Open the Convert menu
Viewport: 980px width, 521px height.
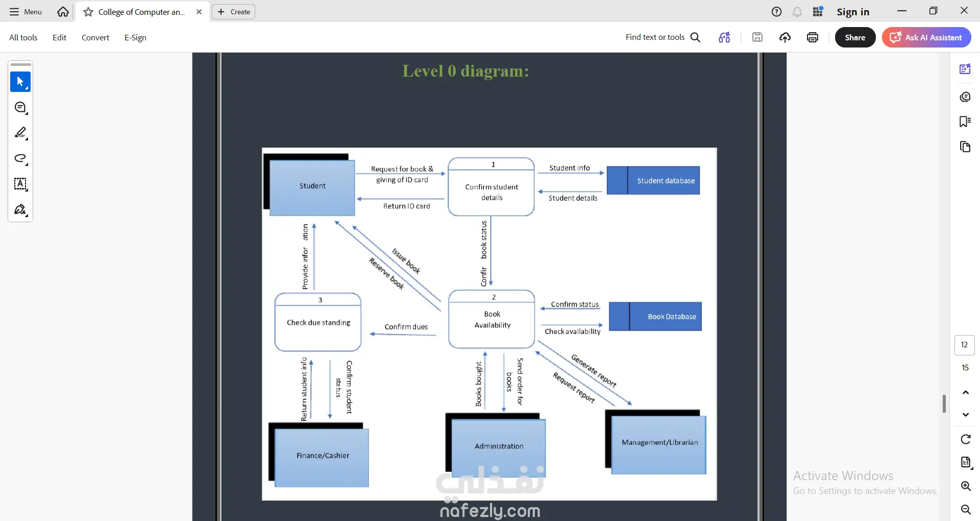[95, 37]
